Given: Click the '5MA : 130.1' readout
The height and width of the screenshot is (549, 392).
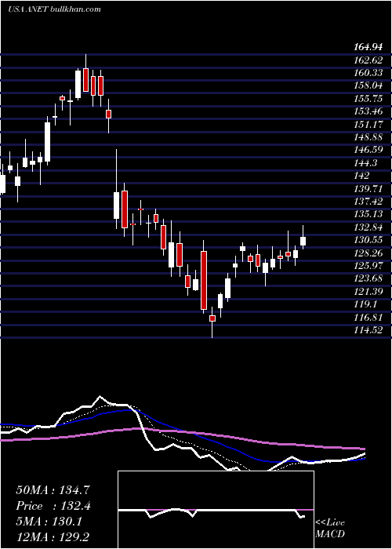Looking at the screenshot, I should click(49, 522).
